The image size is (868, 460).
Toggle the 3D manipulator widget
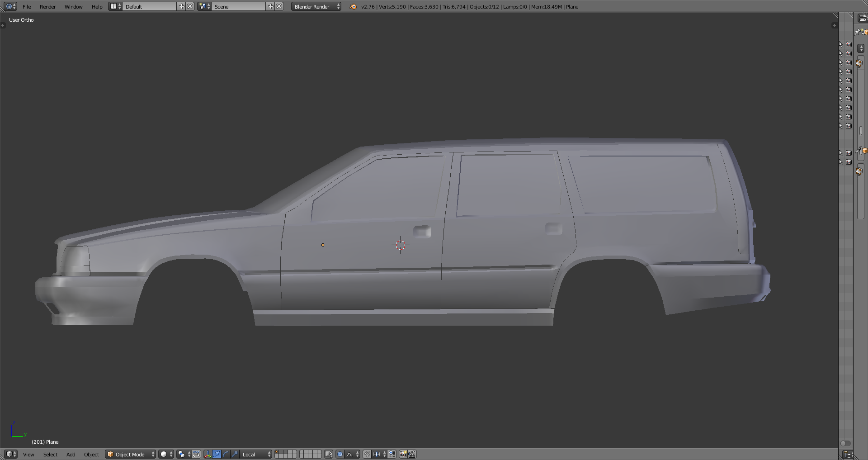click(208, 454)
